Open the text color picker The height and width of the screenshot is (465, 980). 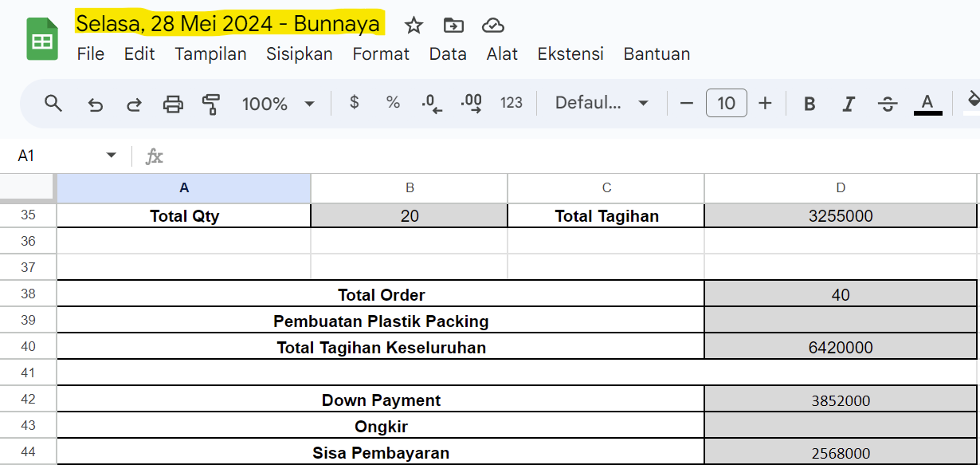pyautogui.click(x=927, y=104)
